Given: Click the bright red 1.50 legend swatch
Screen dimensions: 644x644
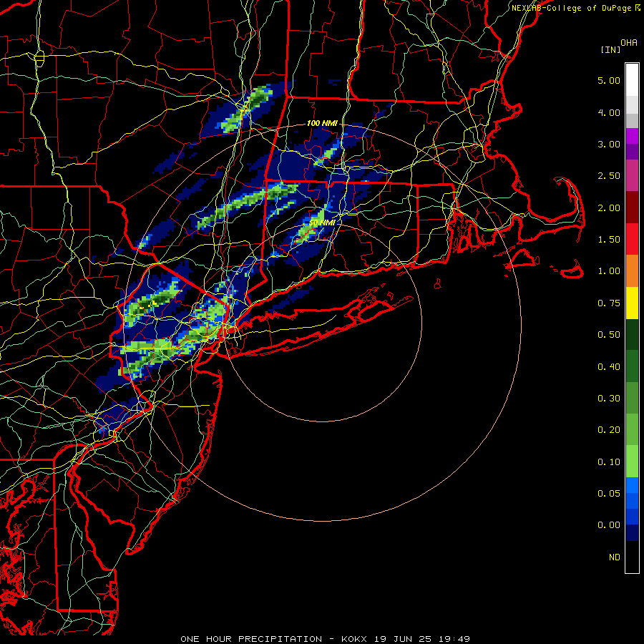Looking at the screenshot, I should (x=632, y=239).
